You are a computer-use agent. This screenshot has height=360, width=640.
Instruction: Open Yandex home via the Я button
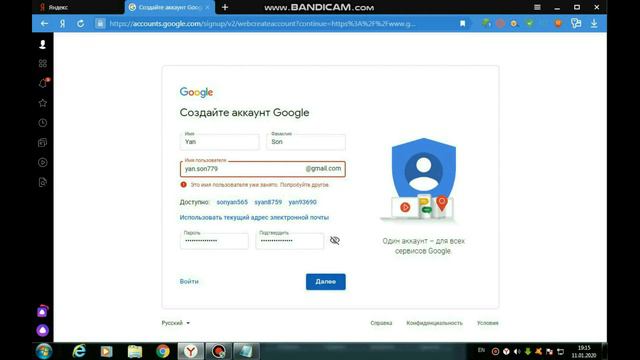click(62, 24)
